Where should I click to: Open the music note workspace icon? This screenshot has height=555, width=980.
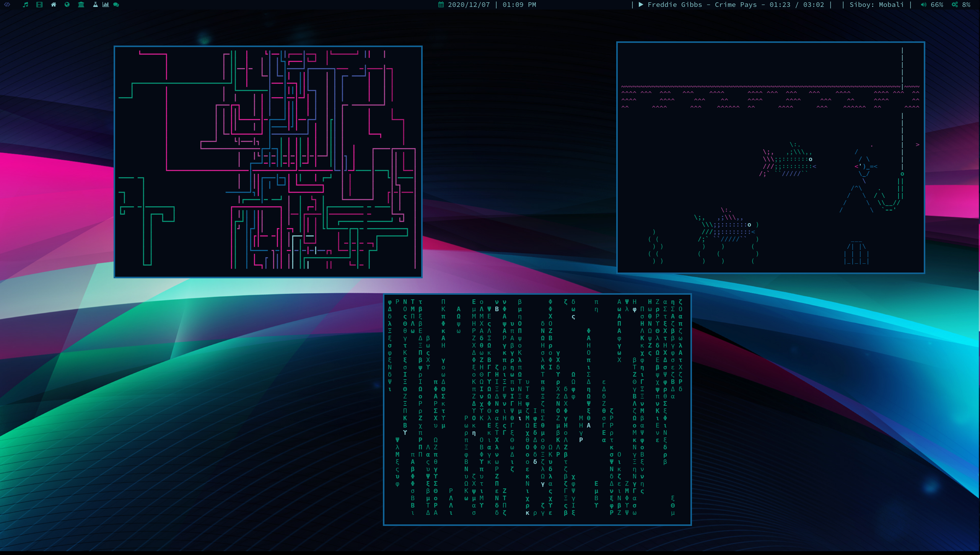pos(26,5)
